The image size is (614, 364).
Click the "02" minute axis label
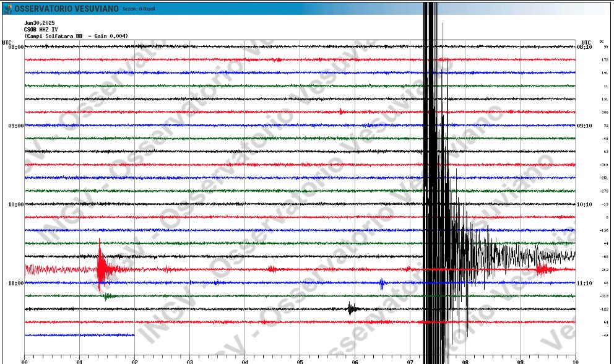point(135,362)
